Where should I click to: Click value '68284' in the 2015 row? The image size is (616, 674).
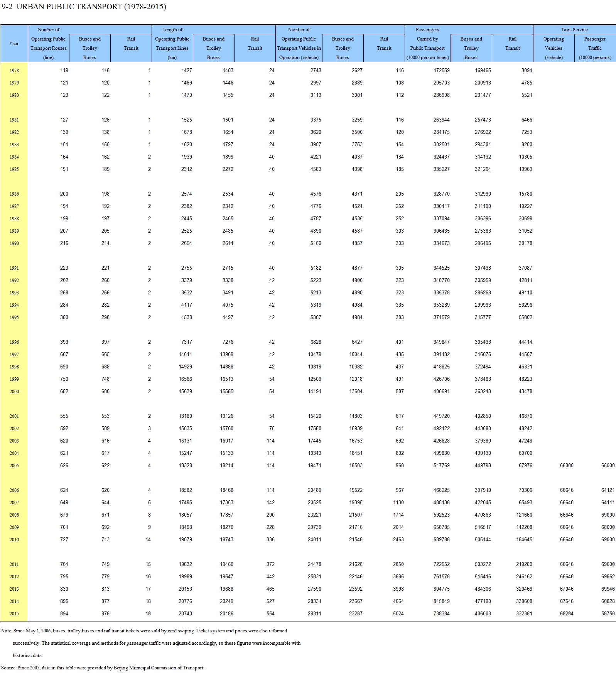tap(567, 614)
